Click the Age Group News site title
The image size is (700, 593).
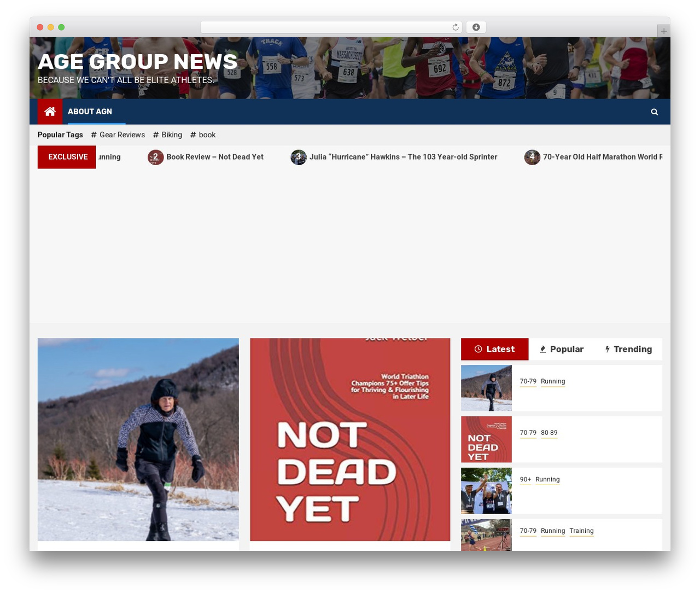point(137,62)
